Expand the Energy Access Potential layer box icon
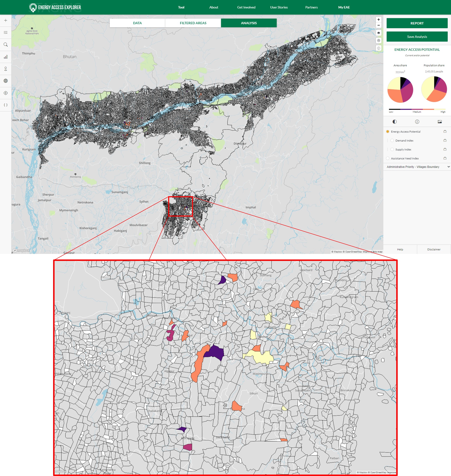 (445, 131)
